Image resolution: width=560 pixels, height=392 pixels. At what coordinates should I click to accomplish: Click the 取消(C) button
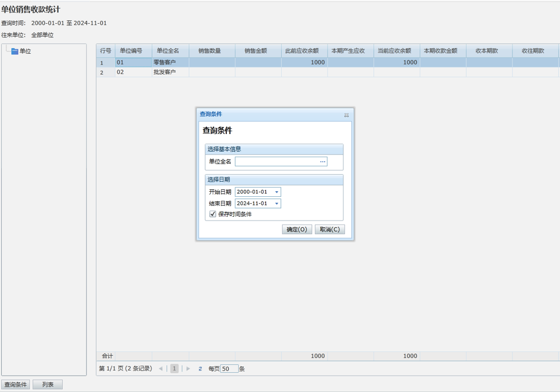click(x=329, y=230)
